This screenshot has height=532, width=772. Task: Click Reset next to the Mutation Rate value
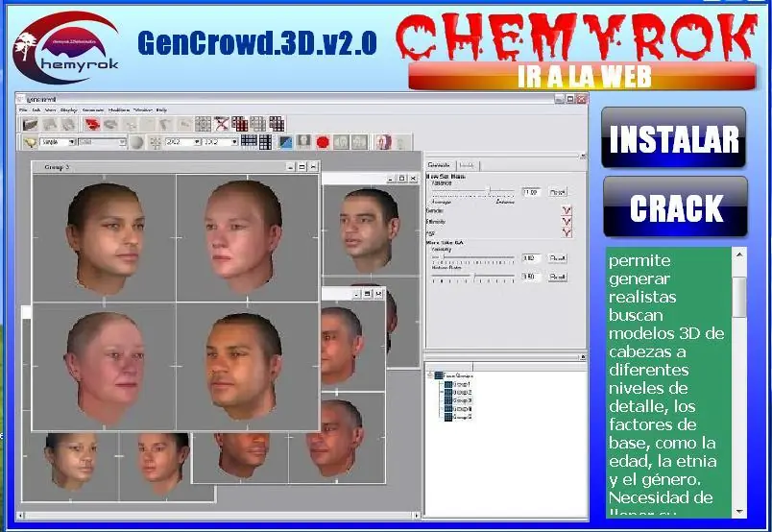coord(557,277)
